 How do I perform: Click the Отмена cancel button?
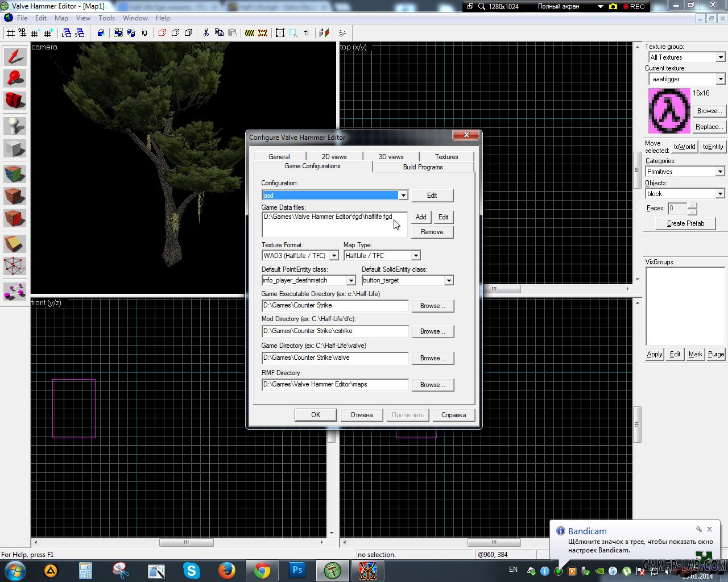tap(361, 415)
